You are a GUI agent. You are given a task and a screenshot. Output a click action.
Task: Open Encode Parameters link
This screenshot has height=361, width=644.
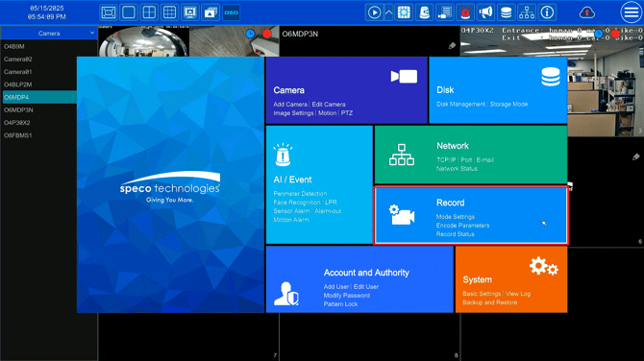pyautogui.click(x=462, y=226)
